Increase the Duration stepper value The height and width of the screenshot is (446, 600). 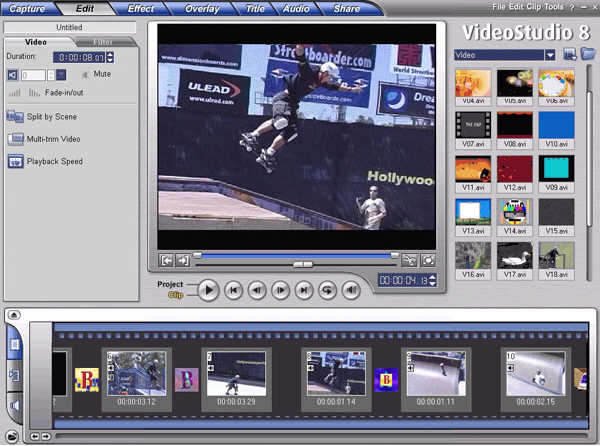click(110, 54)
